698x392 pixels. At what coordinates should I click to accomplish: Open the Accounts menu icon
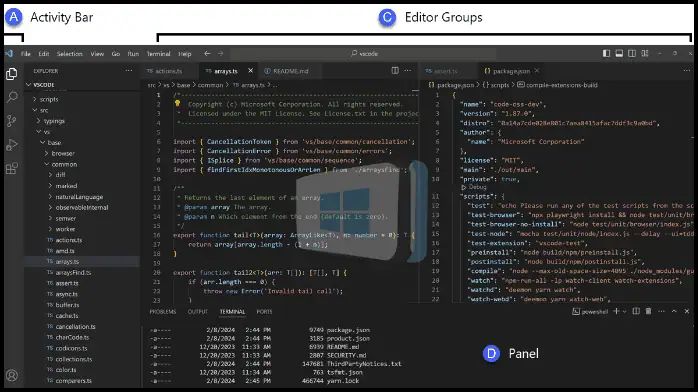(12, 375)
